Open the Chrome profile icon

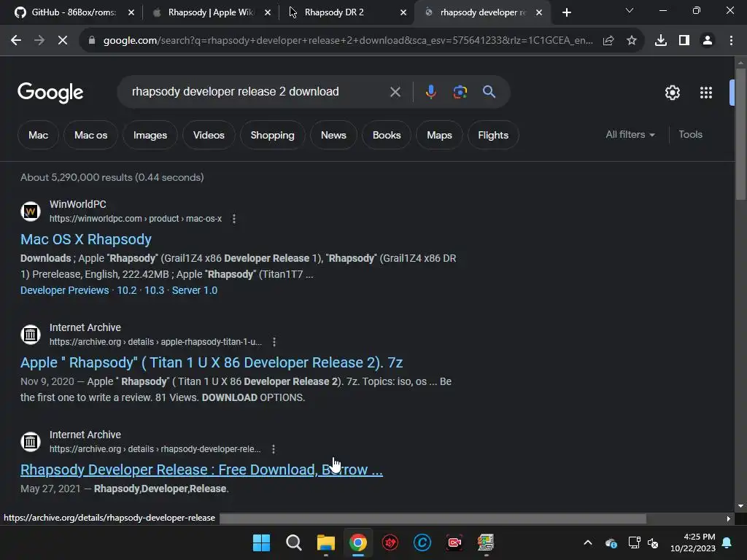click(708, 41)
